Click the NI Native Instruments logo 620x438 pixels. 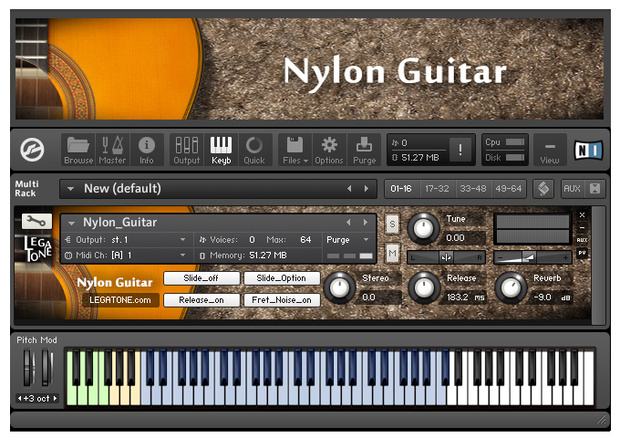click(588, 150)
